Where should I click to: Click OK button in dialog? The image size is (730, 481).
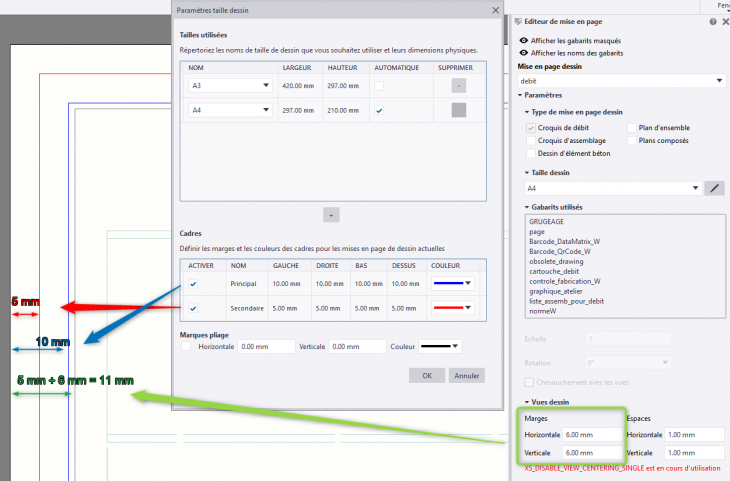pyautogui.click(x=427, y=376)
